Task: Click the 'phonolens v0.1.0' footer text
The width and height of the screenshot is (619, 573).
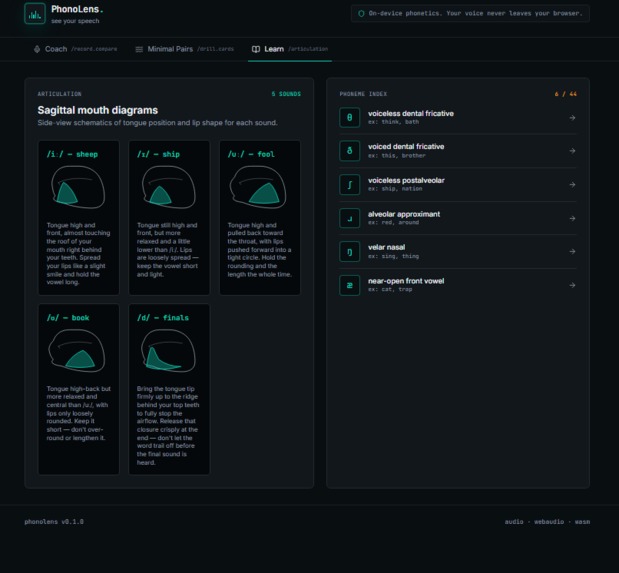Action: pyautogui.click(x=54, y=522)
